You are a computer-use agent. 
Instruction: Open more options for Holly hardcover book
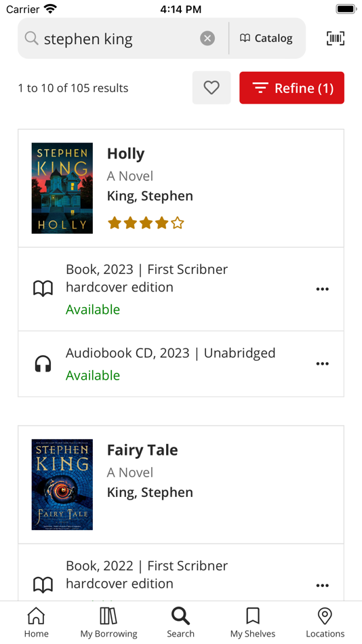point(323,289)
